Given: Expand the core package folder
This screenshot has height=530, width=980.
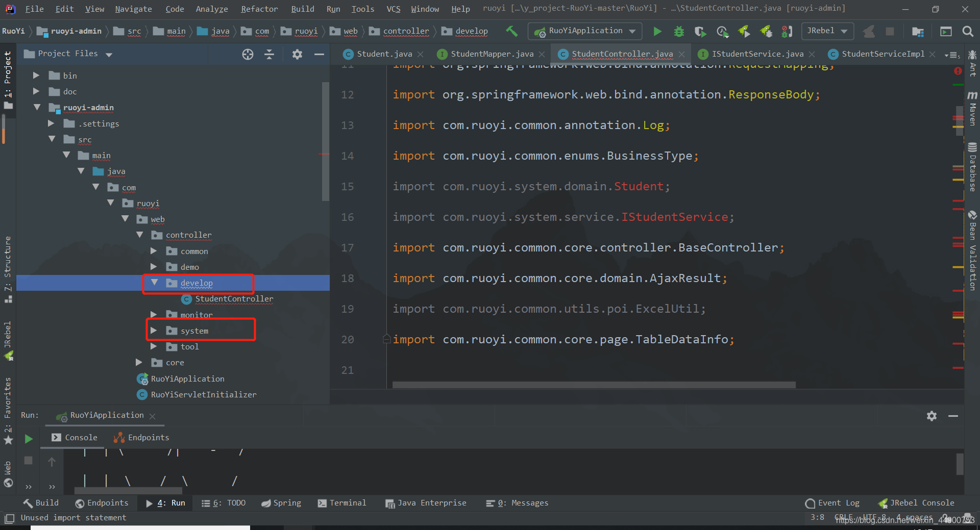Looking at the screenshot, I should pyautogui.click(x=139, y=362).
